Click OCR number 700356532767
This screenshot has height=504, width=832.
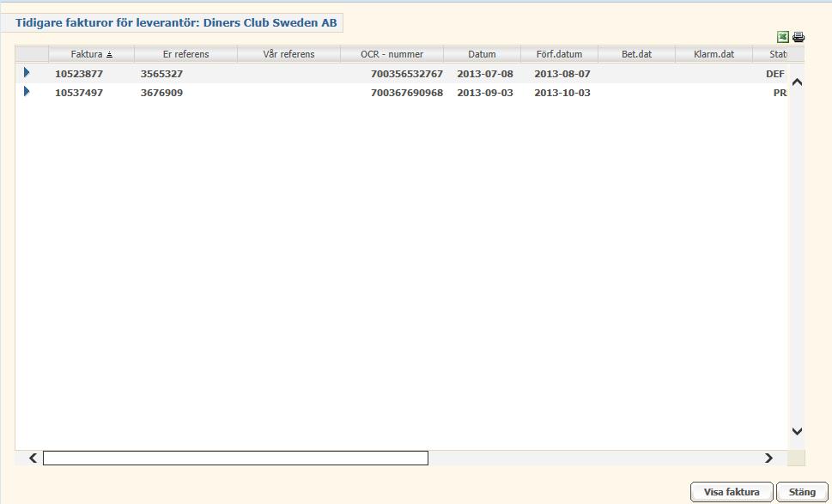click(x=407, y=74)
